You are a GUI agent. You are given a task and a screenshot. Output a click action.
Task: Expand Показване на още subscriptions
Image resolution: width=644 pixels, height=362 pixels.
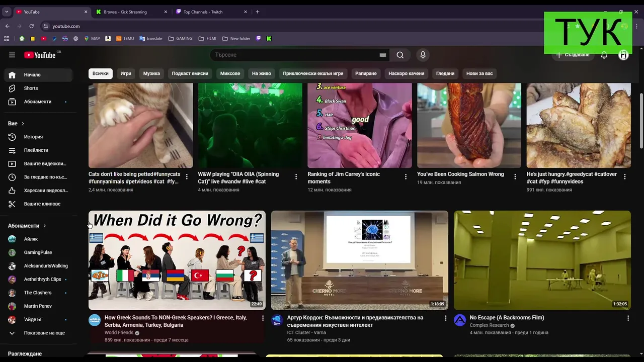[x=38, y=333]
